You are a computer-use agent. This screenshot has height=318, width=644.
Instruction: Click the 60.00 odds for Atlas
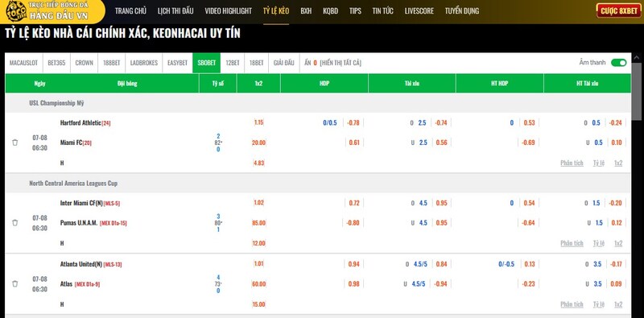[x=258, y=284]
